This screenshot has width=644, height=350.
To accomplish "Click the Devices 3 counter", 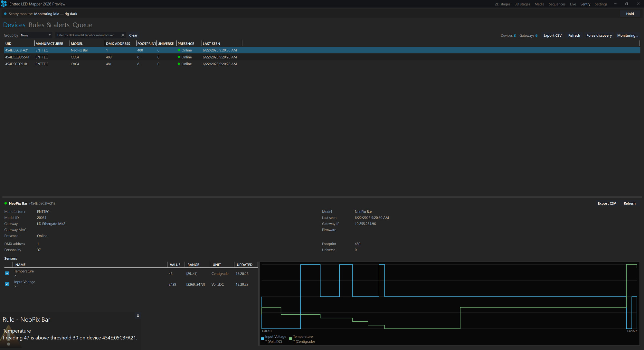I will (508, 35).
